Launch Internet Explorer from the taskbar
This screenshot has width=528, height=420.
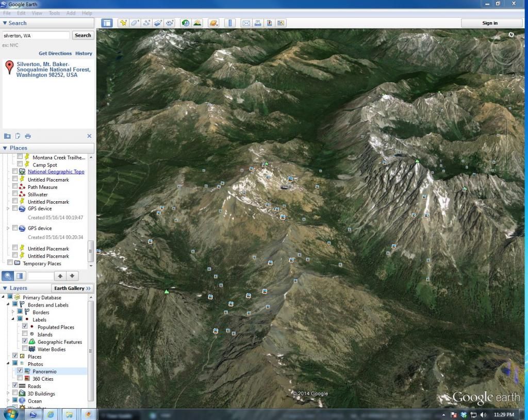[x=51, y=414]
